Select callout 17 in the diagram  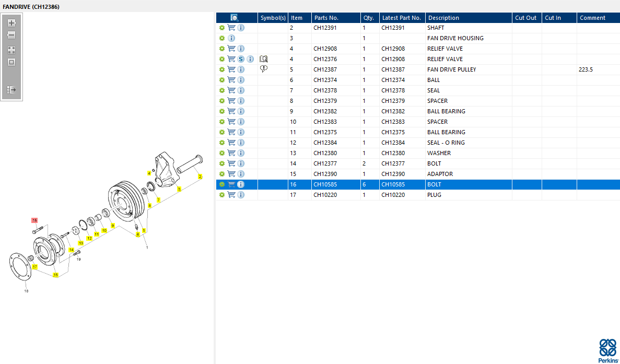[x=35, y=267]
